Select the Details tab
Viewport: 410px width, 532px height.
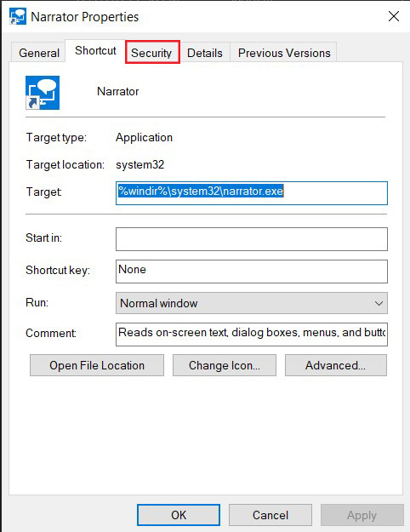(204, 53)
